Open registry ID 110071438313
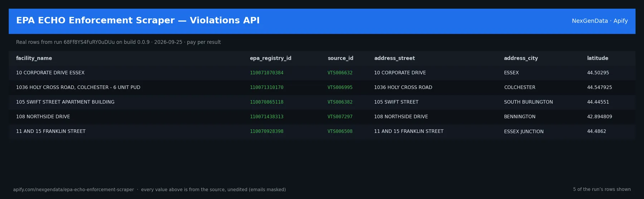 267,117
